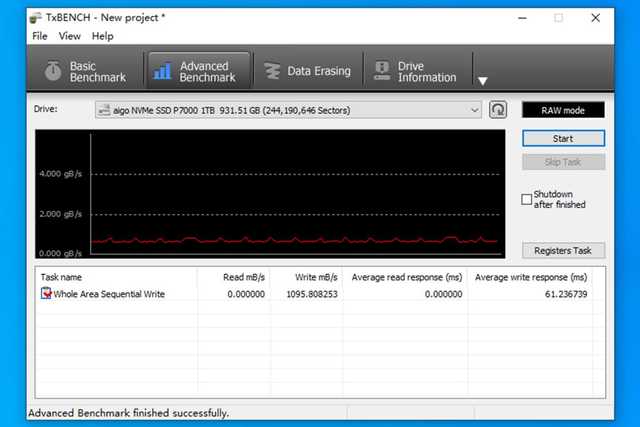This screenshot has height=427, width=640.
Task: Click the read value 0.000000 in Read column
Action: click(246, 294)
